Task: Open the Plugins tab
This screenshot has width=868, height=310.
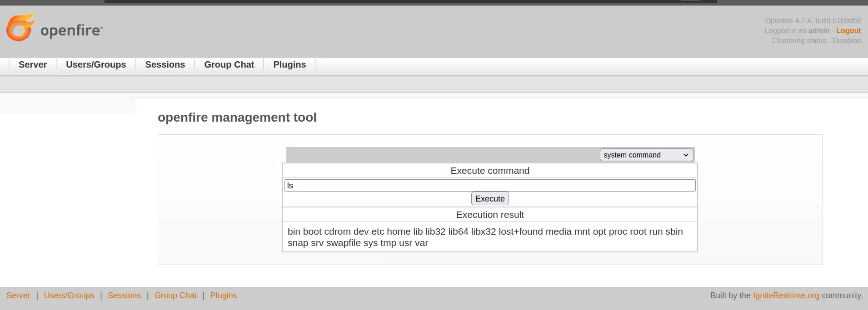Action: click(x=289, y=64)
